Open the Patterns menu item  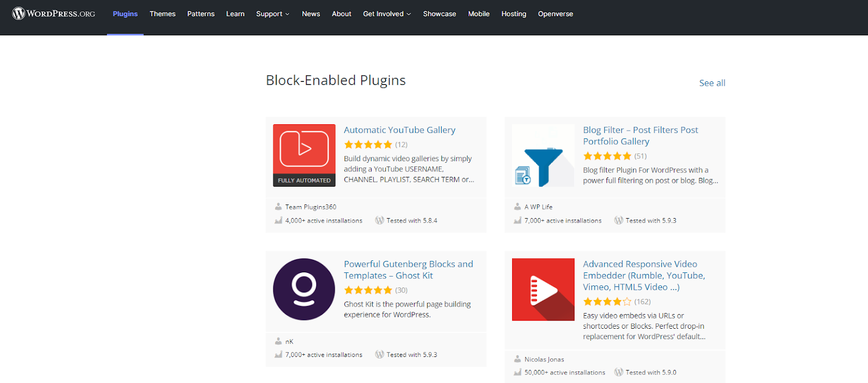pyautogui.click(x=201, y=14)
